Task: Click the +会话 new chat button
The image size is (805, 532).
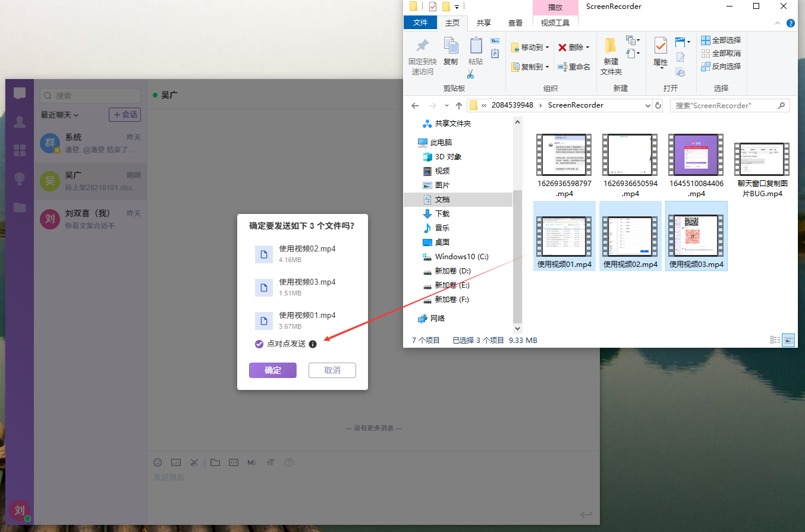Action: point(125,114)
